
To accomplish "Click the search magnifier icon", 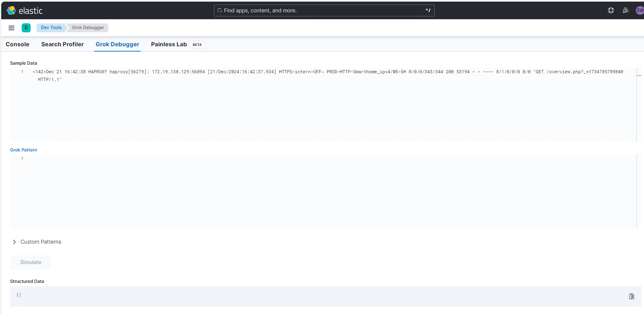I will [x=220, y=11].
